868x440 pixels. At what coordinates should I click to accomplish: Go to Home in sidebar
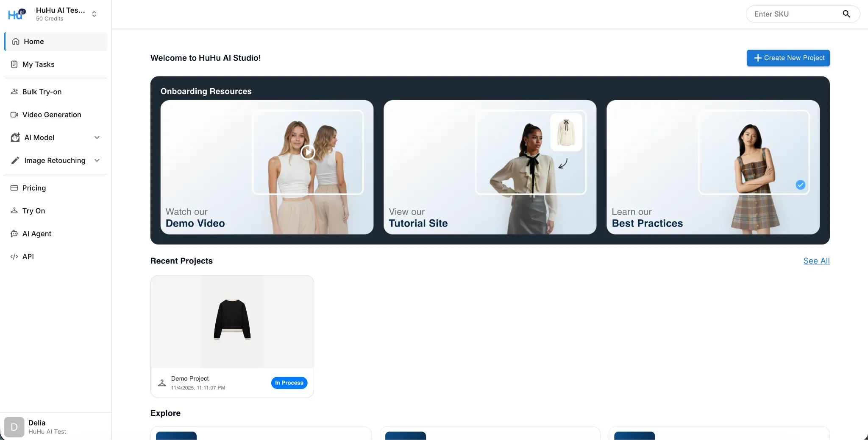tap(56, 42)
